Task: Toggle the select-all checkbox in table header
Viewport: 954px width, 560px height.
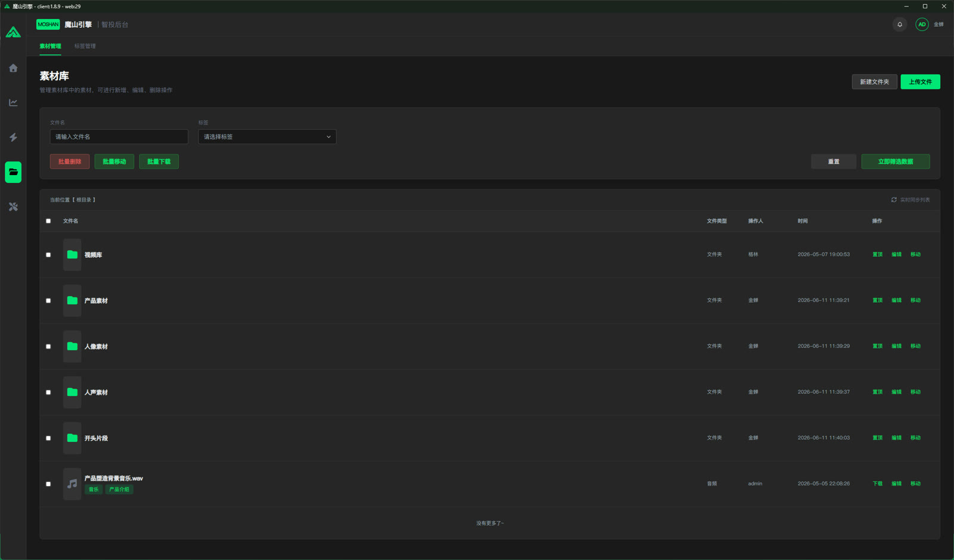Action: (x=48, y=221)
